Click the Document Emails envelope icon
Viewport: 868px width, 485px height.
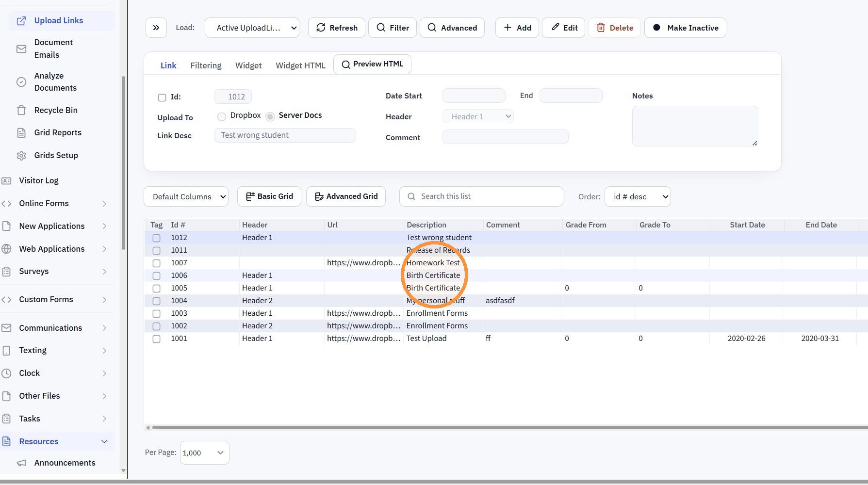[x=21, y=49]
